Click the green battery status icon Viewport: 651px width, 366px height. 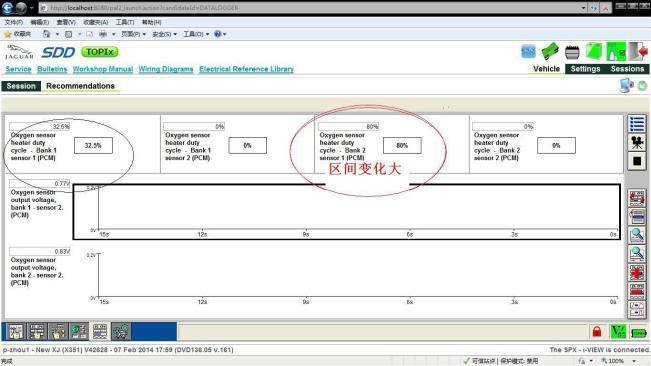[638, 332]
